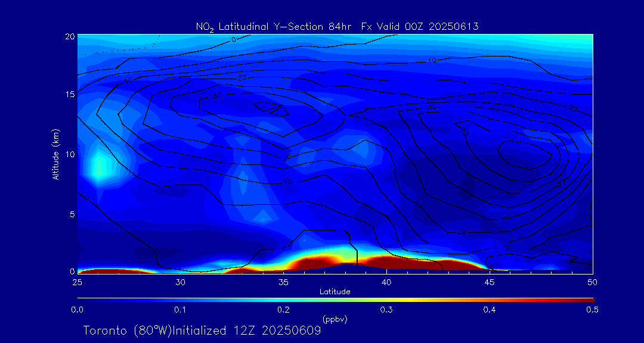
Task: Click the contour line label '40'
Action: [x=465, y=131]
